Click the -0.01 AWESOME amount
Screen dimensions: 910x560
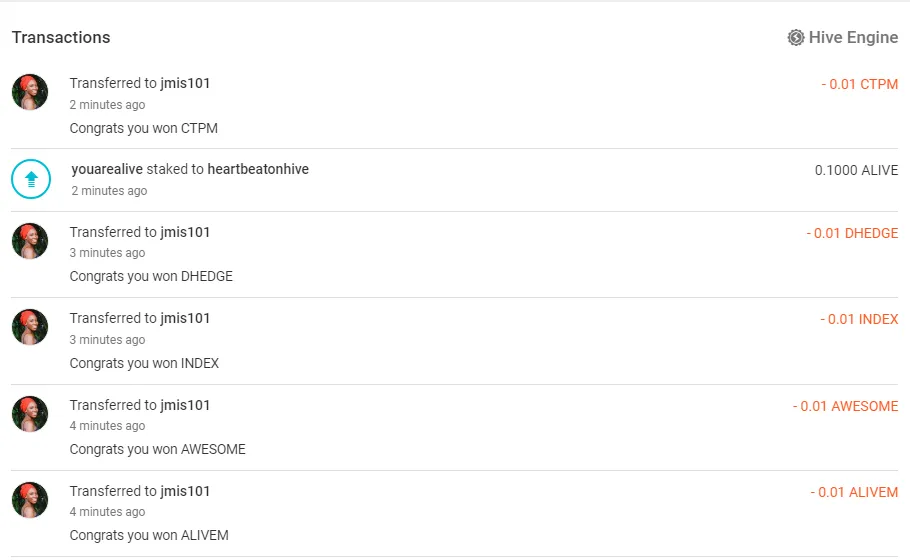click(845, 406)
